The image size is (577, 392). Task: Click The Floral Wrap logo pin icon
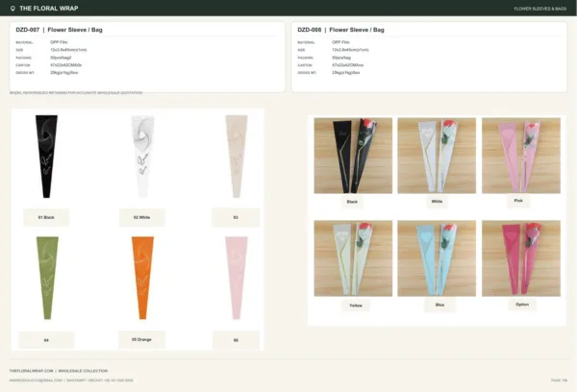[x=13, y=8]
